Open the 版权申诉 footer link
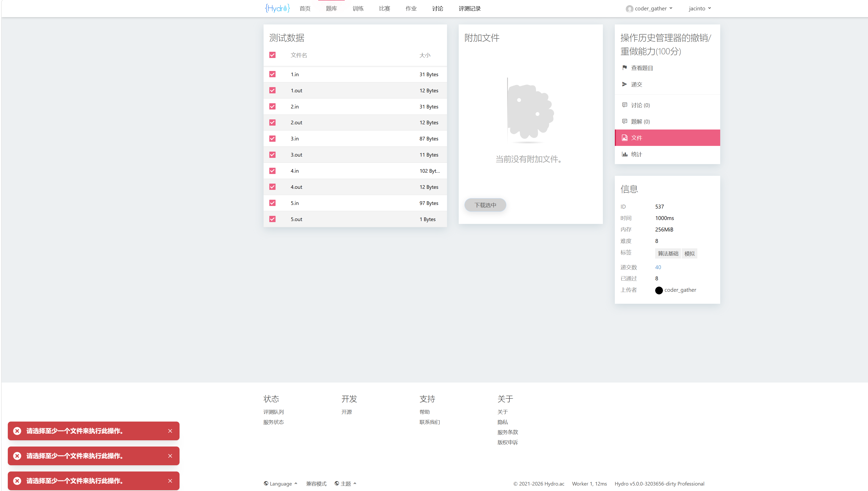The height and width of the screenshot is (491, 868). pyautogui.click(x=507, y=442)
